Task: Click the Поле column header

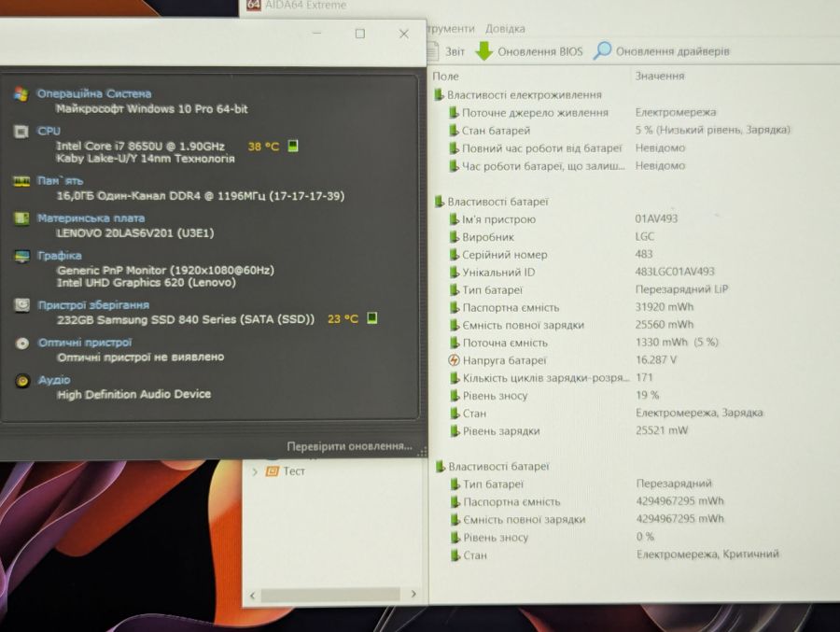Action: click(446, 77)
